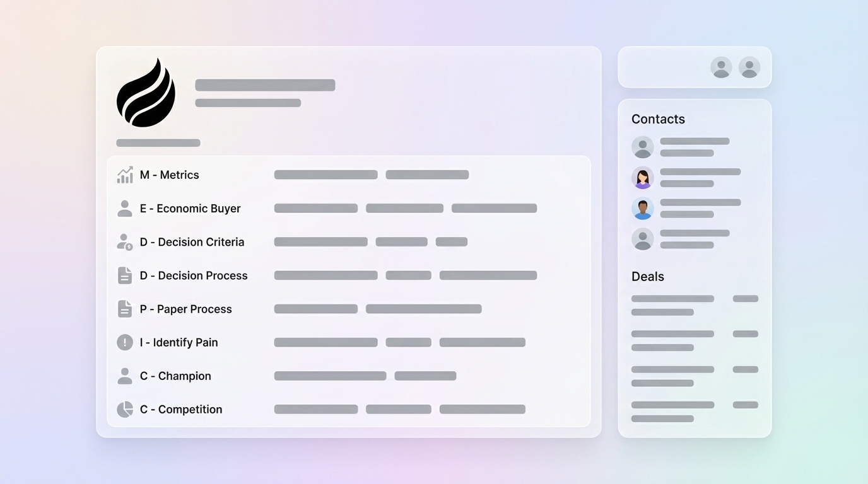Open the M - Metrics row label
The image size is (868, 484).
(169, 175)
